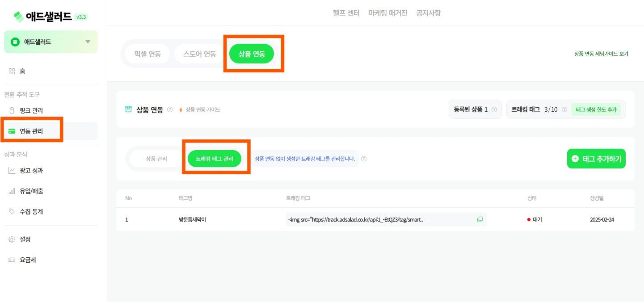Screen dimensions: 644x302
Task: Click the copy icon beside tracking tag
Action: click(x=480, y=219)
